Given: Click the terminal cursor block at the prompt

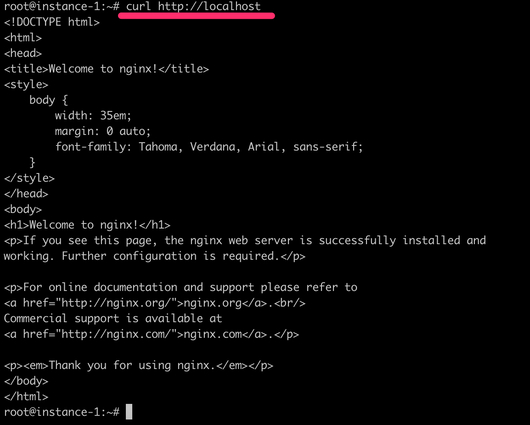Looking at the screenshot, I should coord(129,412).
